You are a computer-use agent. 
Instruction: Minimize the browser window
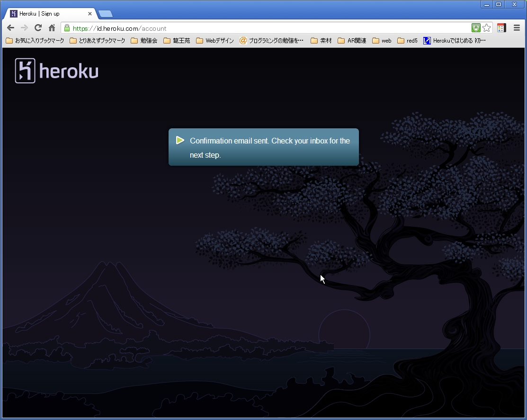tap(487, 4)
